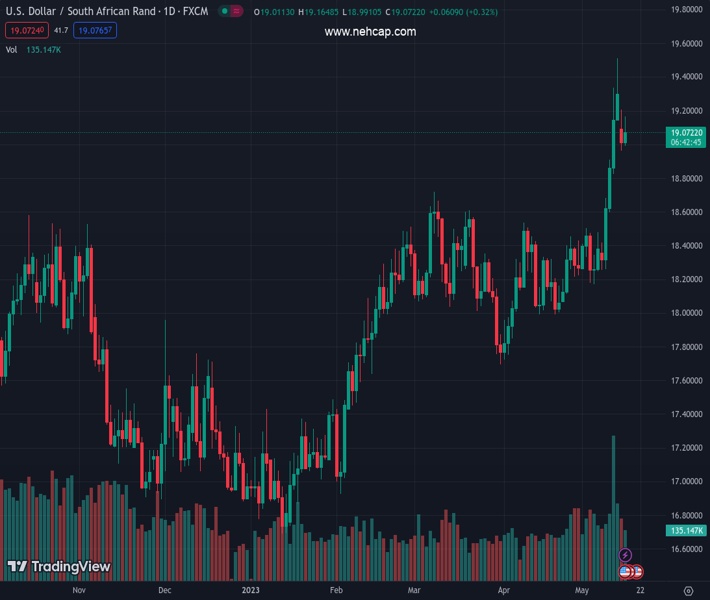Click the rightmost US flag economic event icon
Screen dimensions: 710x600
(636, 572)
